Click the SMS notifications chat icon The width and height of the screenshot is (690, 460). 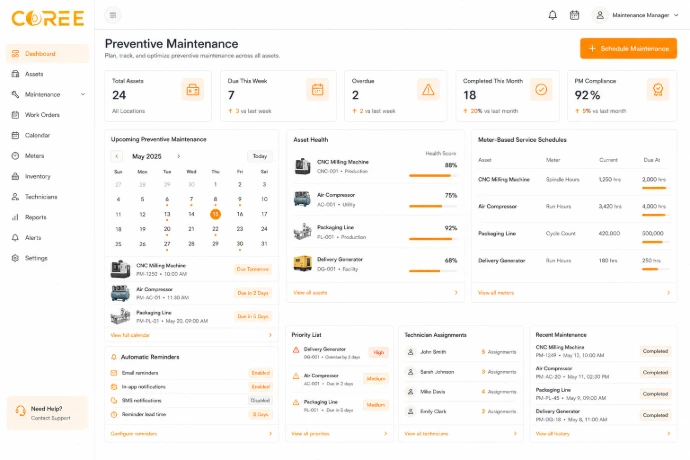[x=114, y=401]
